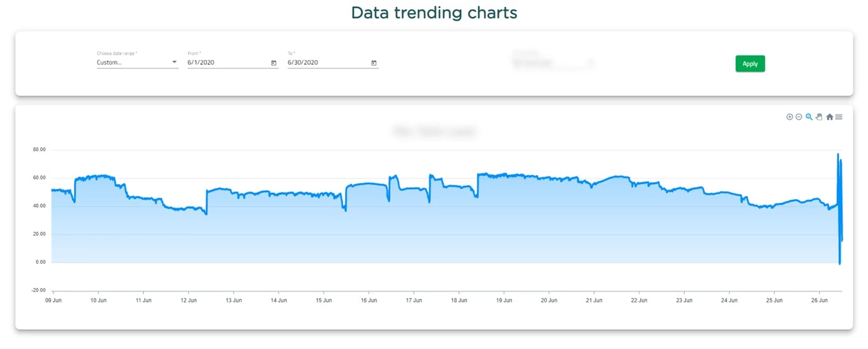Open the calendar picker for From date
Screen dimensions: 868x349
click(x=274, y=63)
